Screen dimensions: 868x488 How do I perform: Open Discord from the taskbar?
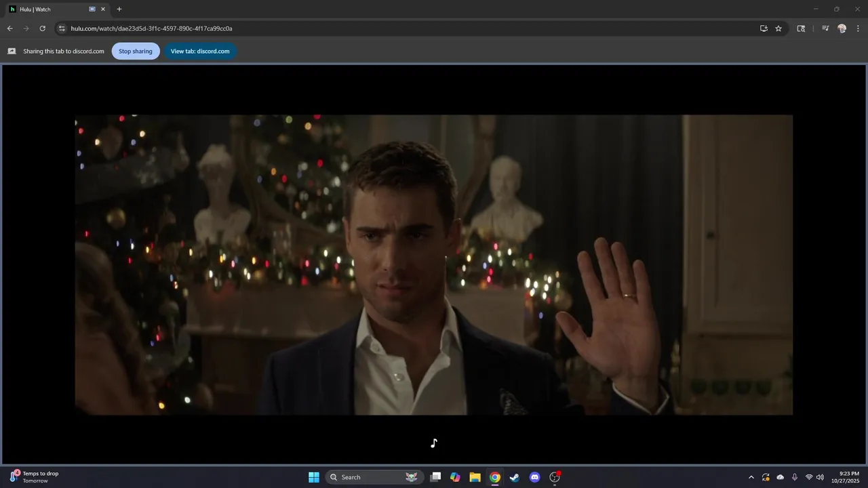coord(534,477)
